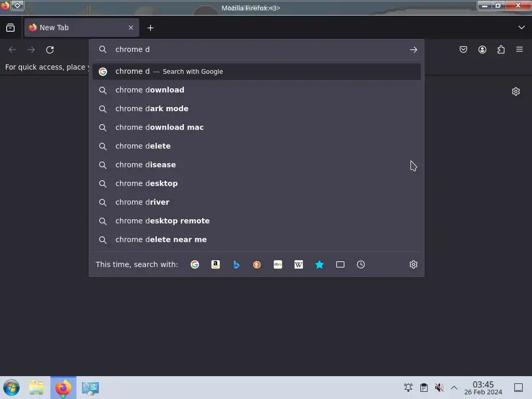Open New Tab page personalize gear
This screenshot has width=532, height=399.
click(516, 91)
